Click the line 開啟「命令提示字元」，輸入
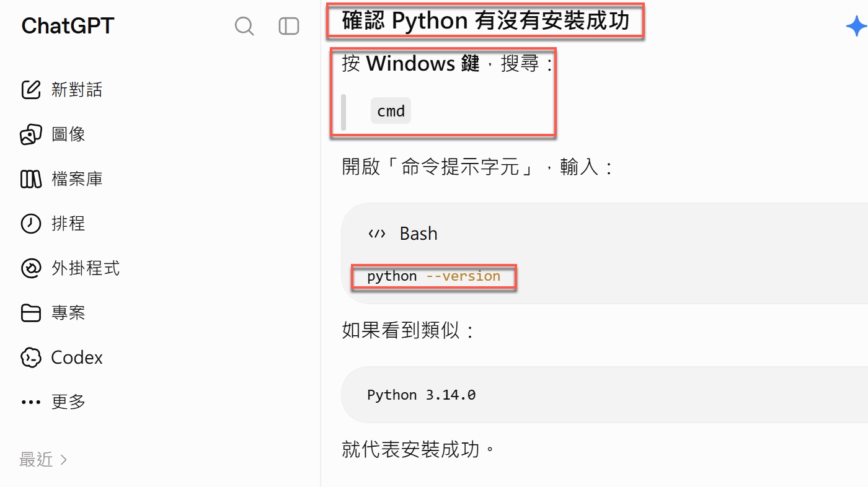 click(477, 167)
